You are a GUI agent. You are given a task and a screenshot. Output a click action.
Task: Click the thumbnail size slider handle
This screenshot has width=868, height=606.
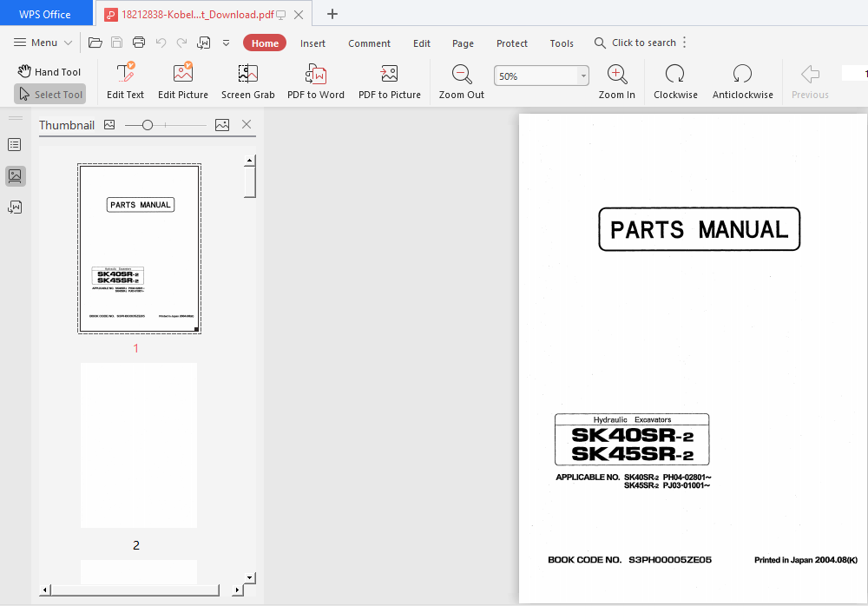click(x=148, y=125)
